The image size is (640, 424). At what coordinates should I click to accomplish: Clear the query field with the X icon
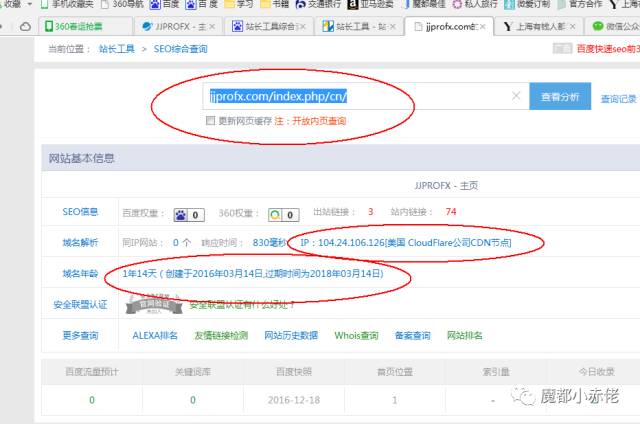(516, 95)
